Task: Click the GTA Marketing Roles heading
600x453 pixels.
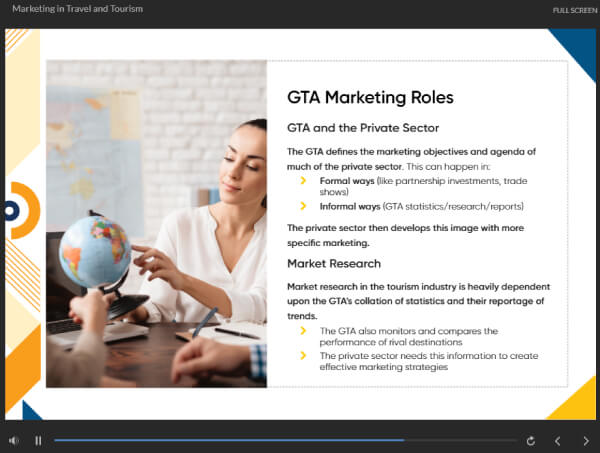Action: click(370, 97)
